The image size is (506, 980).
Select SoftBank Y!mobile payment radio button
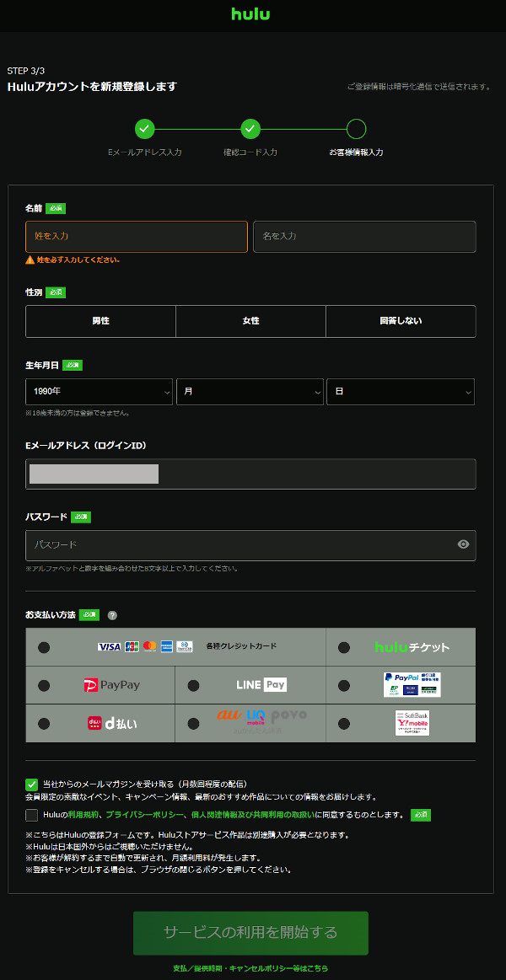(x=344, y=724)
